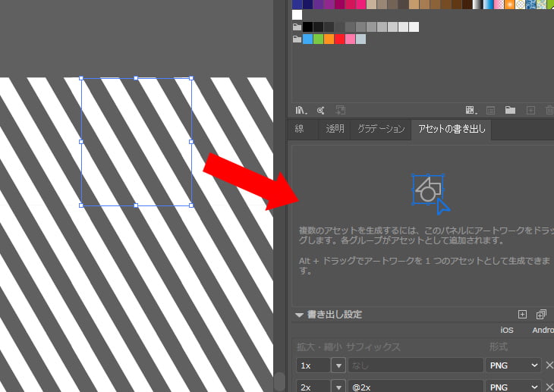This screenshot has width=554, height=392.
Task: Open the PNG format dropdown for 1x
Action: tap(514, 365)
